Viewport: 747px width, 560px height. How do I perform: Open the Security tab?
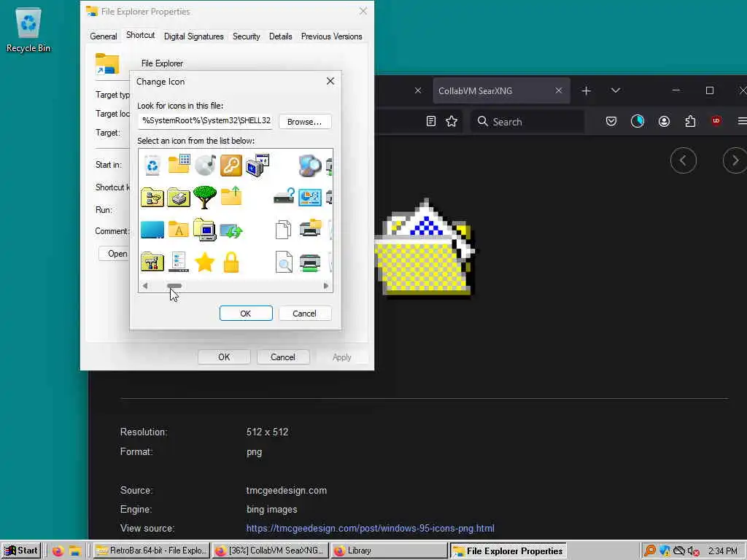coord(247,36)
